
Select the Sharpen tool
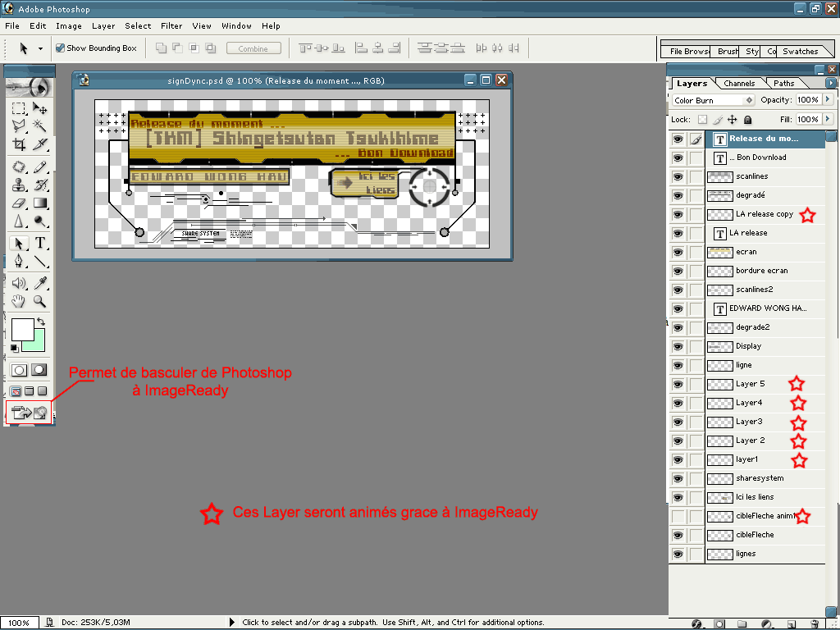pyautogui.click(x=19, y=221)
